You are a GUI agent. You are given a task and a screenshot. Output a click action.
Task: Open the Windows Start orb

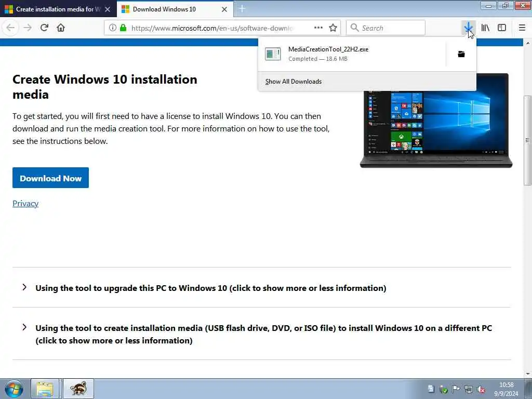point(14,389)
